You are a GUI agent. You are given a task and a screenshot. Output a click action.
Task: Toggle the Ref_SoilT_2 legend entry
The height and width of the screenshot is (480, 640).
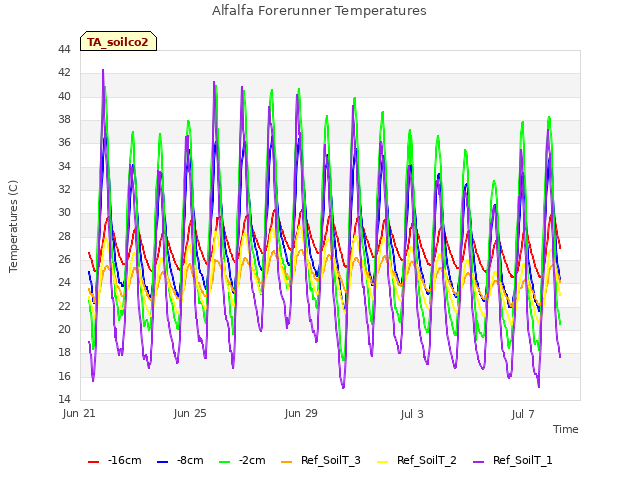pos(417,460)
